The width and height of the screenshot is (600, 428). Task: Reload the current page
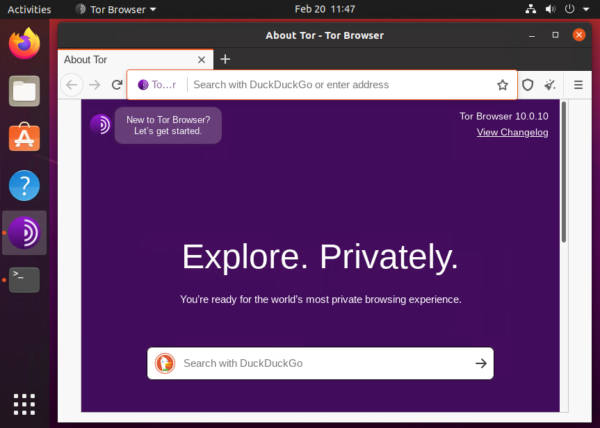click(117, 85)
